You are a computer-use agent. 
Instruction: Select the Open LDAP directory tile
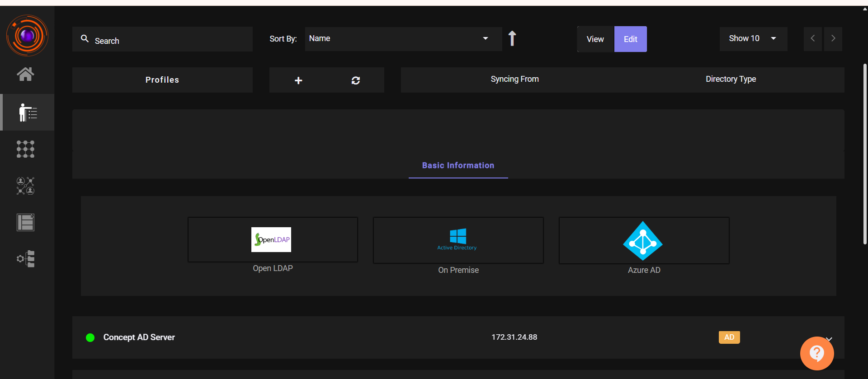click(x=273, y=239)
